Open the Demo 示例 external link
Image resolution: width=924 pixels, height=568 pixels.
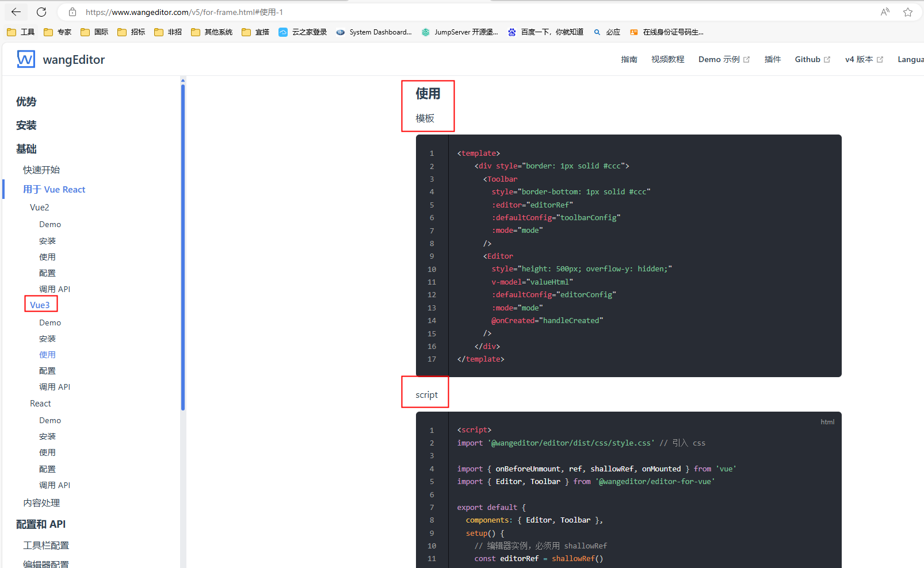(720, 59)
